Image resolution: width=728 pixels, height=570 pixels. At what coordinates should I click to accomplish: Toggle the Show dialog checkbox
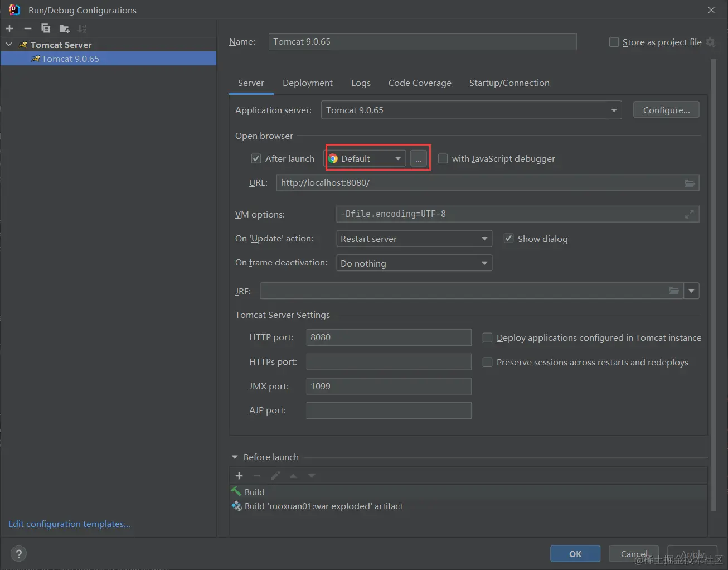click(508, 239)
